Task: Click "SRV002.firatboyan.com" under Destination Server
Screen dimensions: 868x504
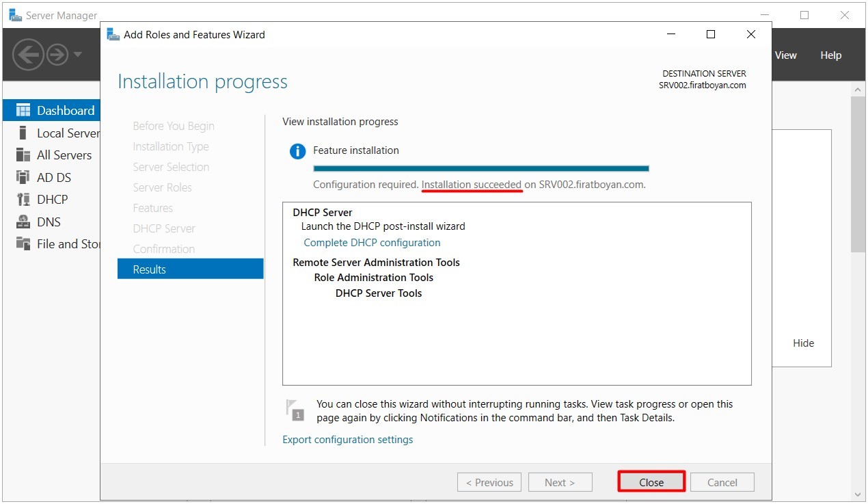Action: [x=703, y=85]
